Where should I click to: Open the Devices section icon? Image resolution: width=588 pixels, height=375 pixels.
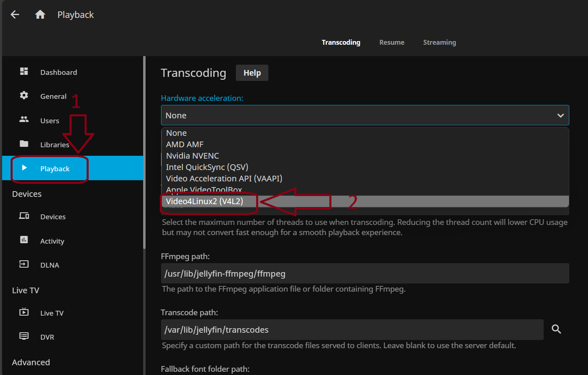(24, 216)
